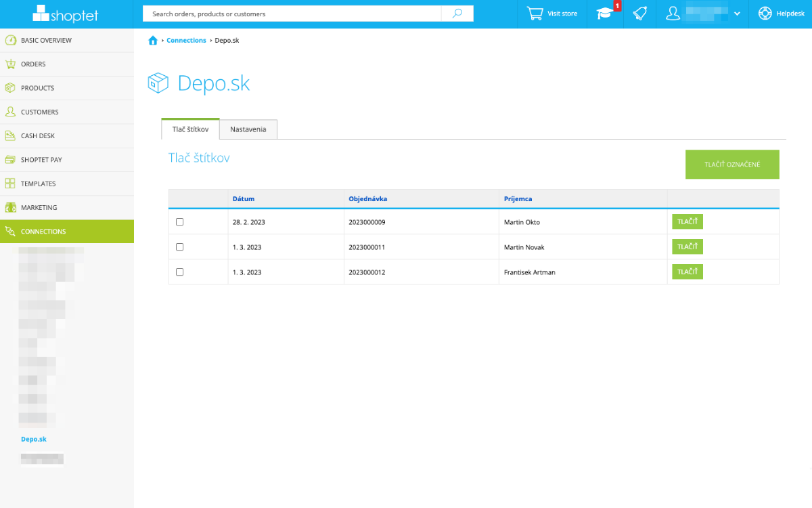
Task: Click the Depo.sk package icon beside title
Action: pos(158,83)
